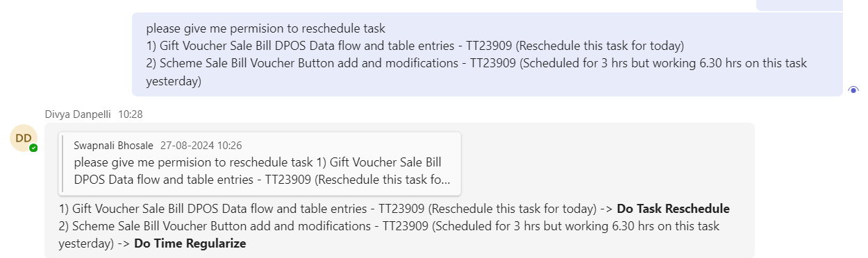868x258 pixels.
Task: Jump to quoted Swapnali Bhosale message
Action: (x=260, y=164)
